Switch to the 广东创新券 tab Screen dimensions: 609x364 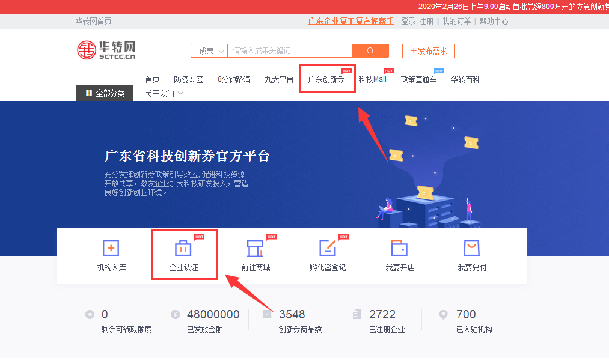[326, 79]
